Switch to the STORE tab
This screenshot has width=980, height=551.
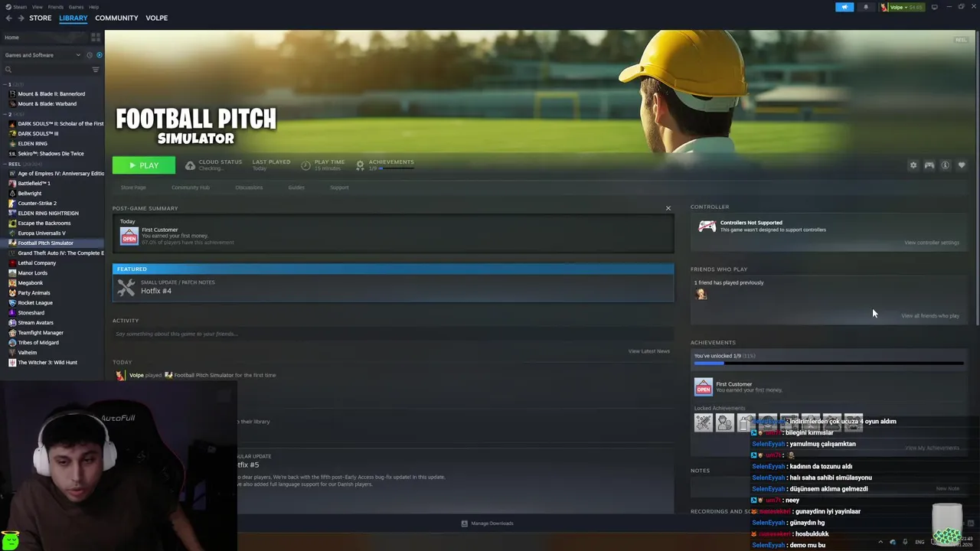(40, 18)
